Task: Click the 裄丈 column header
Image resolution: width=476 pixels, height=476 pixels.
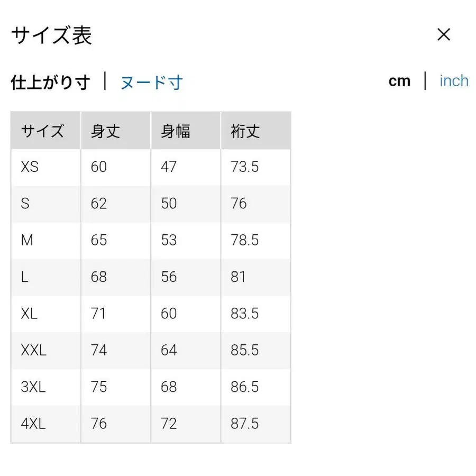Action: [243, 130]
